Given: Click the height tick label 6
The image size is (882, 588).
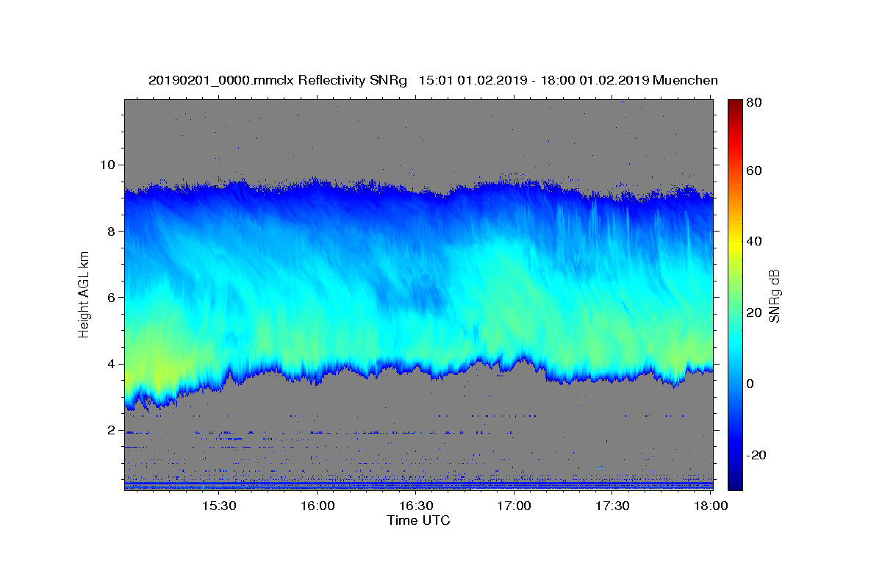Looking at the screenshot, I should pos(112,298).
